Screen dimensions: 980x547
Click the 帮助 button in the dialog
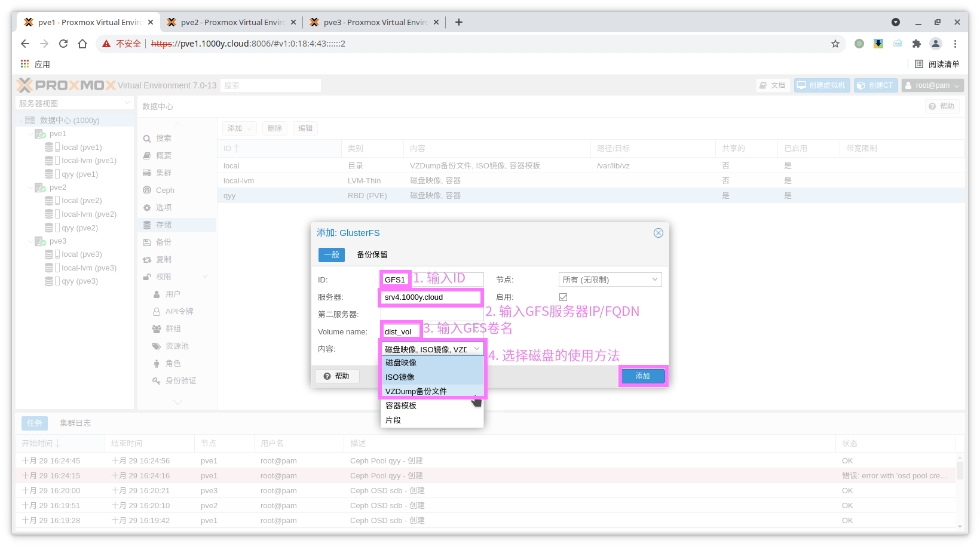click(x=337, y=376)
